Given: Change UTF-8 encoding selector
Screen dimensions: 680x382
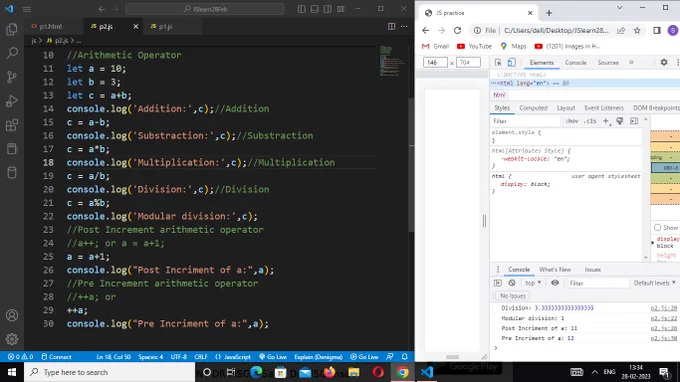Looking at the screenshot, I should (179, 357).
